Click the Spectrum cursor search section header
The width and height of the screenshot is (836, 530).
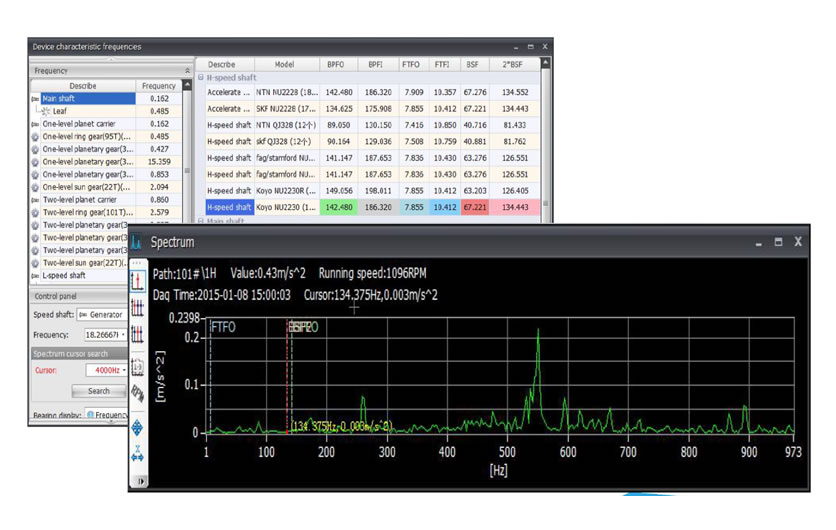click(x=80, y=354)
